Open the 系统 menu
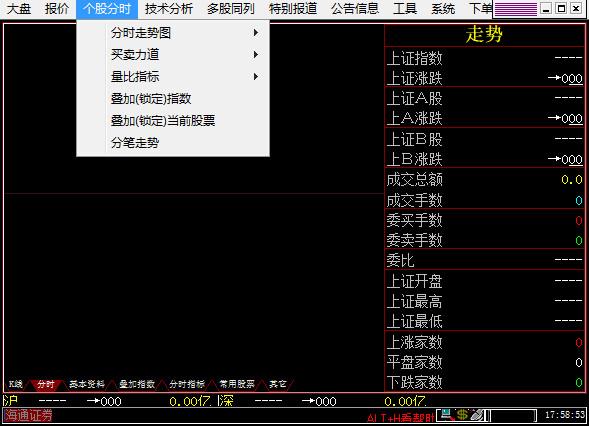589x426 pixels. pyautogui.click(x=443, y=9)
